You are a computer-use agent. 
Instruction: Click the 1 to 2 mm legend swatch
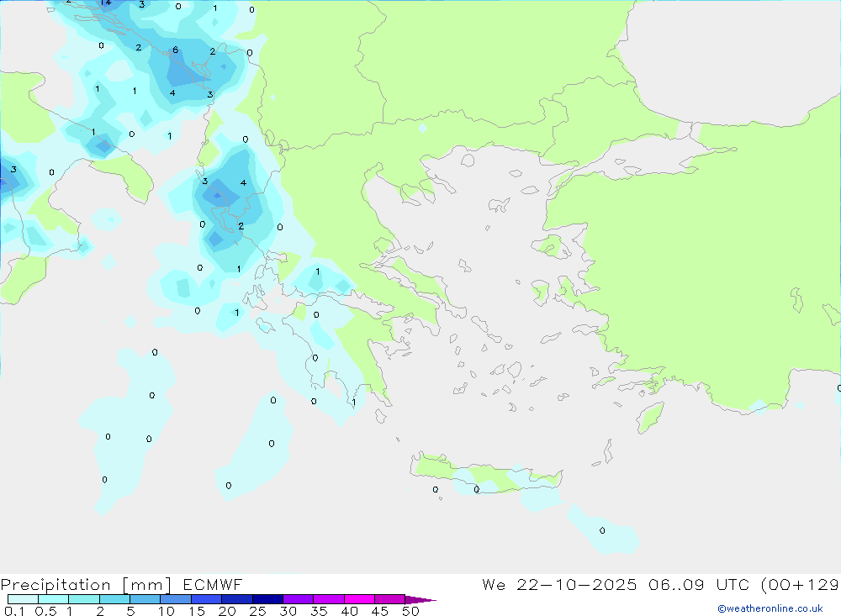click(x=83, y=599)
